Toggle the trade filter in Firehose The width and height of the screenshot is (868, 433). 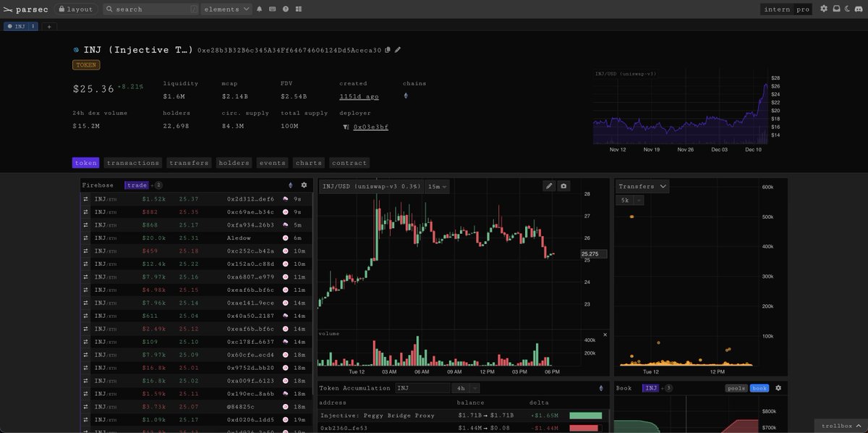[x=136, y=185]
